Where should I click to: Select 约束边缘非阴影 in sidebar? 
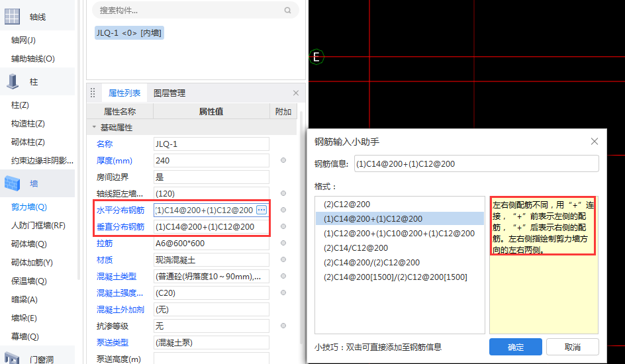coord(42,161)
